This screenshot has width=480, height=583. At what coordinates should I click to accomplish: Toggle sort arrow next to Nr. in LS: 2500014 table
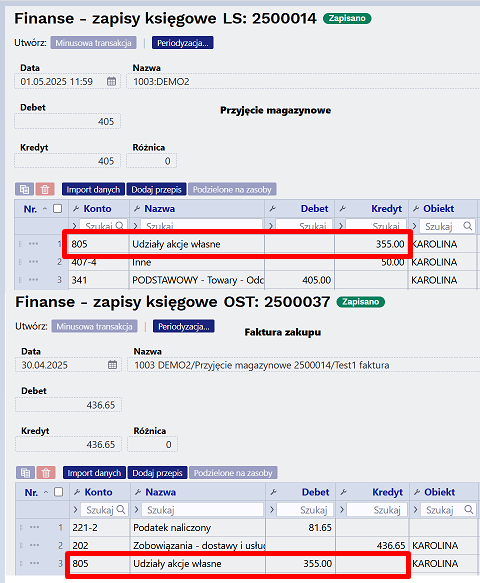[x=45, y=209]
